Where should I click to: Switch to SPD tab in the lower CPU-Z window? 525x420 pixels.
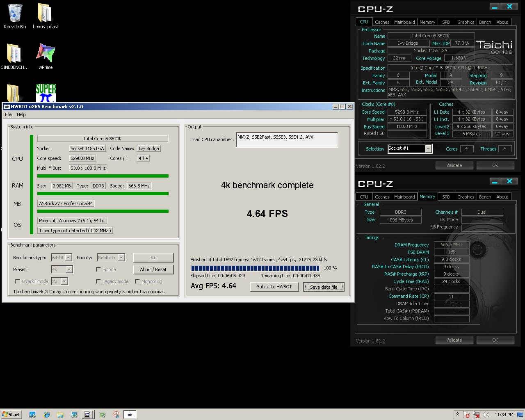click(x=446, y=197)
